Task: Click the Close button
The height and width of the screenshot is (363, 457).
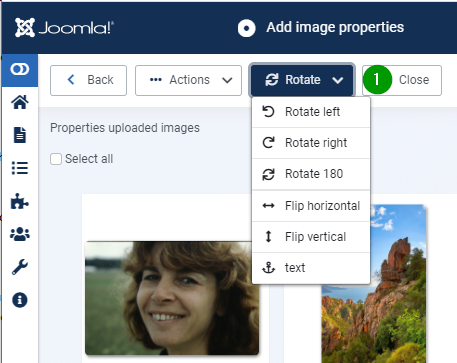Action: [402, 80]
